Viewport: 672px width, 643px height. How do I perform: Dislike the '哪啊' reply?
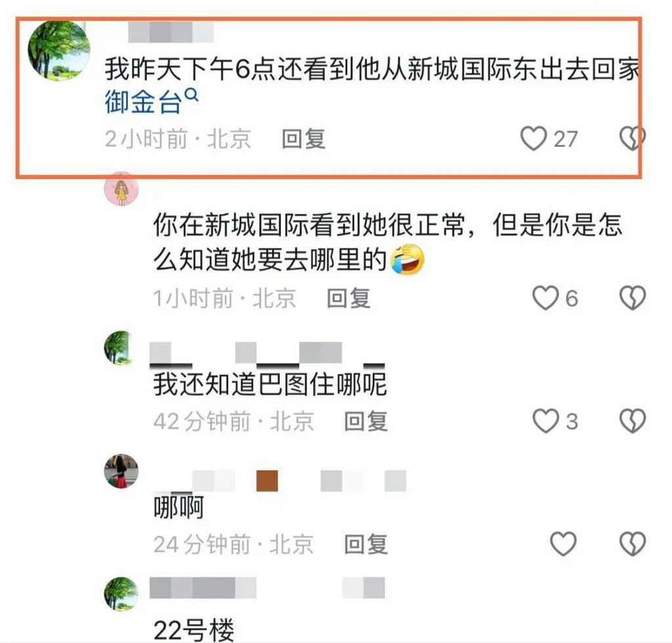point(633,544)
